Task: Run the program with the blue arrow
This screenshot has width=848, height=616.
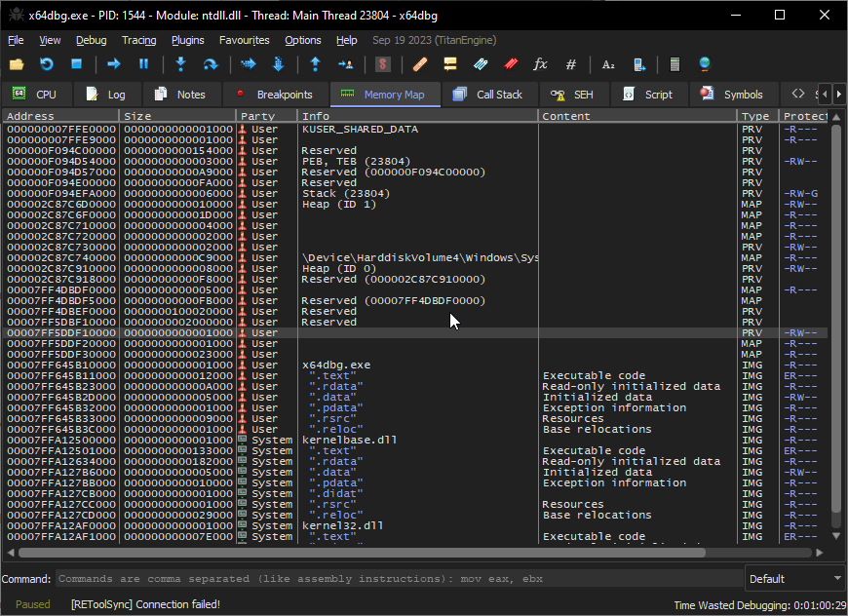Action: point(113,64)
